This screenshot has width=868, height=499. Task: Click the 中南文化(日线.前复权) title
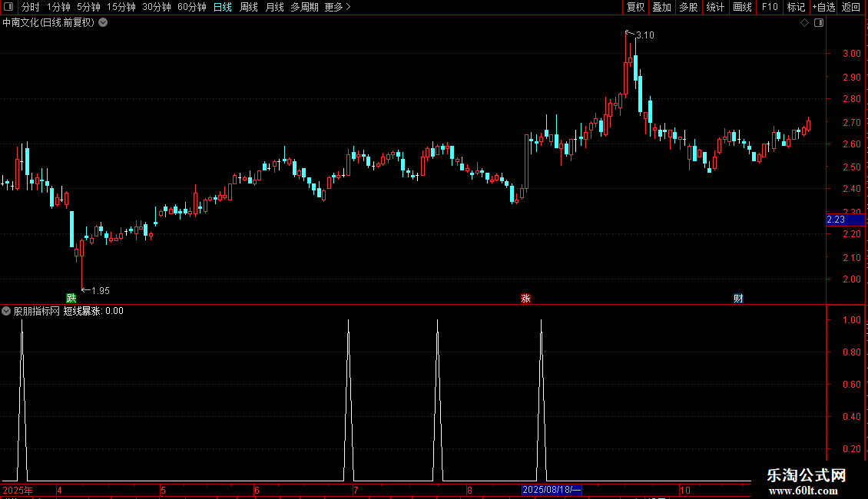[x=48, y=23]
